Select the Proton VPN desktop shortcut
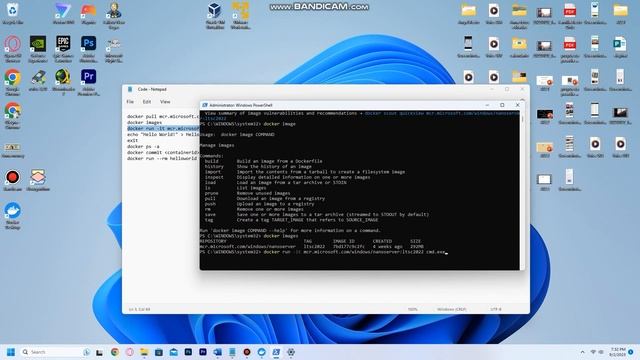The image size is (640, 360). [63, 13]
